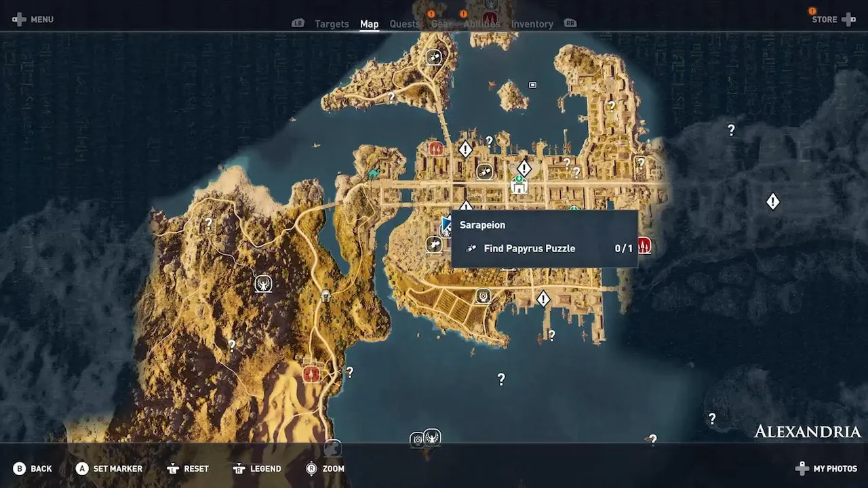Select the question mark in the fogged southeast corner
868x488 pixels.
(x=712, y=418)
